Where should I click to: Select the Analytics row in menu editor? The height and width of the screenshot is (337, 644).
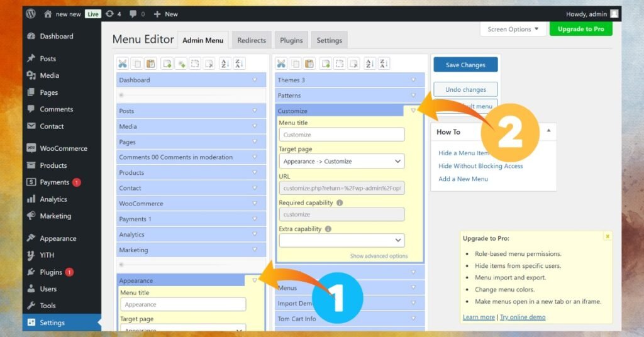coord(191,235)
